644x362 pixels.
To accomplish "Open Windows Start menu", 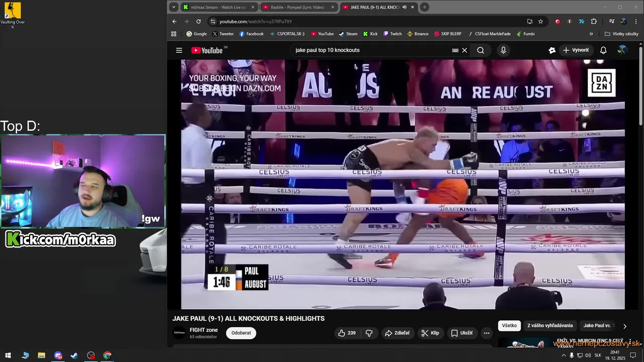I will (x=8, y=355).
